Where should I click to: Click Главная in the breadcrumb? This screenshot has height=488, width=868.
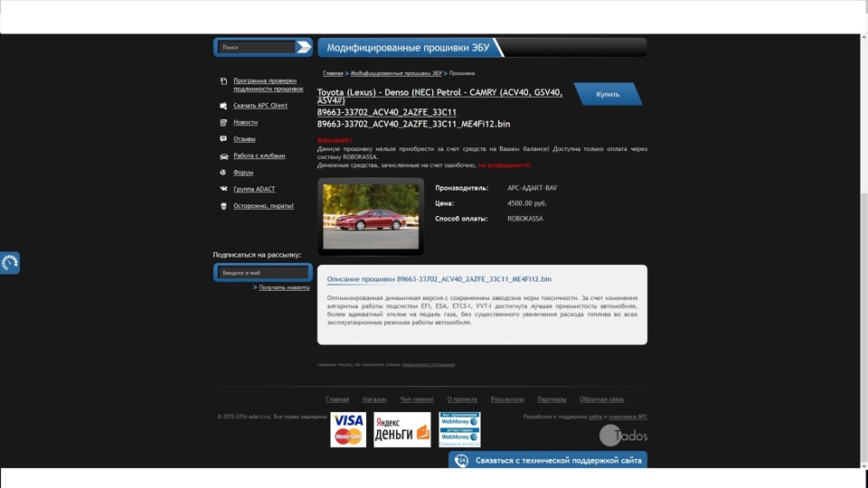[x=333, y=73]
